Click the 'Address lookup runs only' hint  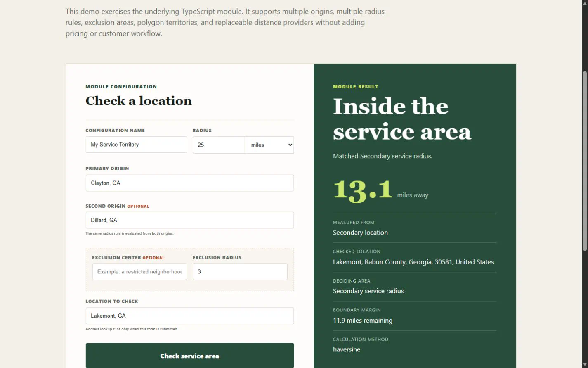point(132,329)
